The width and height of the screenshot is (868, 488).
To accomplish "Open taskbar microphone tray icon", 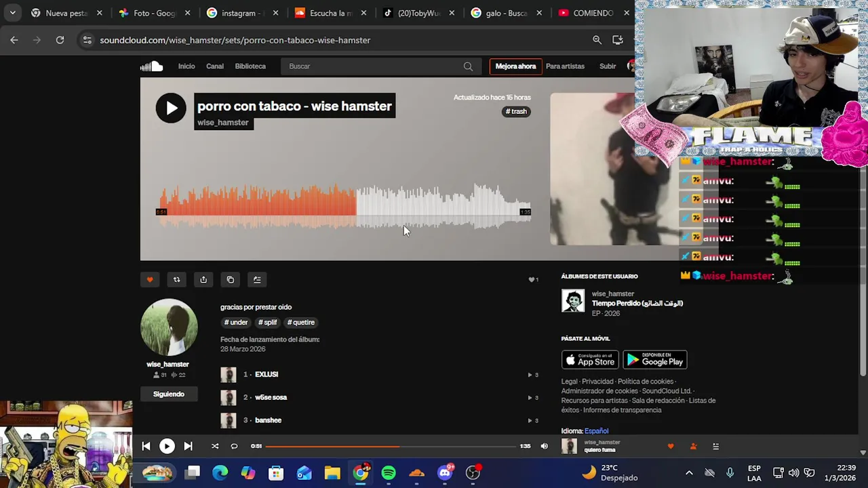I will (x=730, y=472).
